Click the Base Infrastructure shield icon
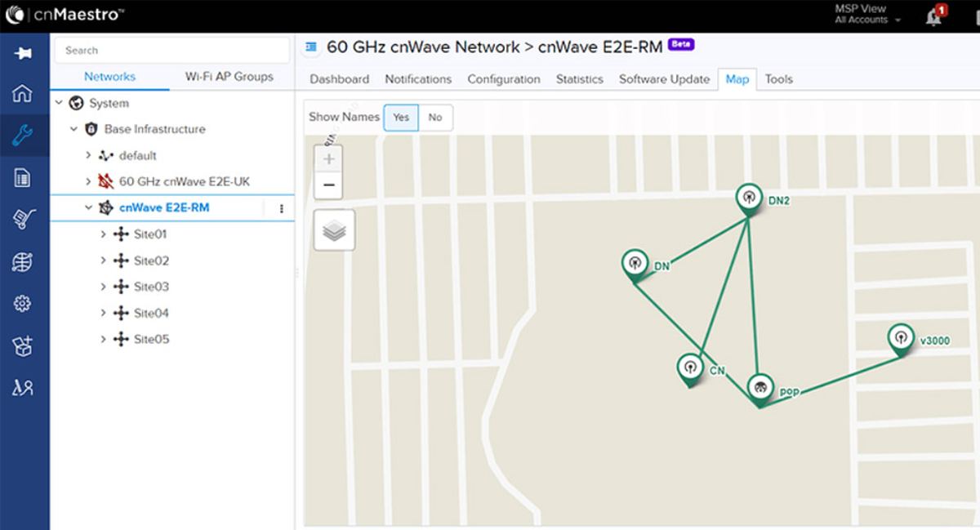This screenshot has width=980, height=530. [91, 129]
